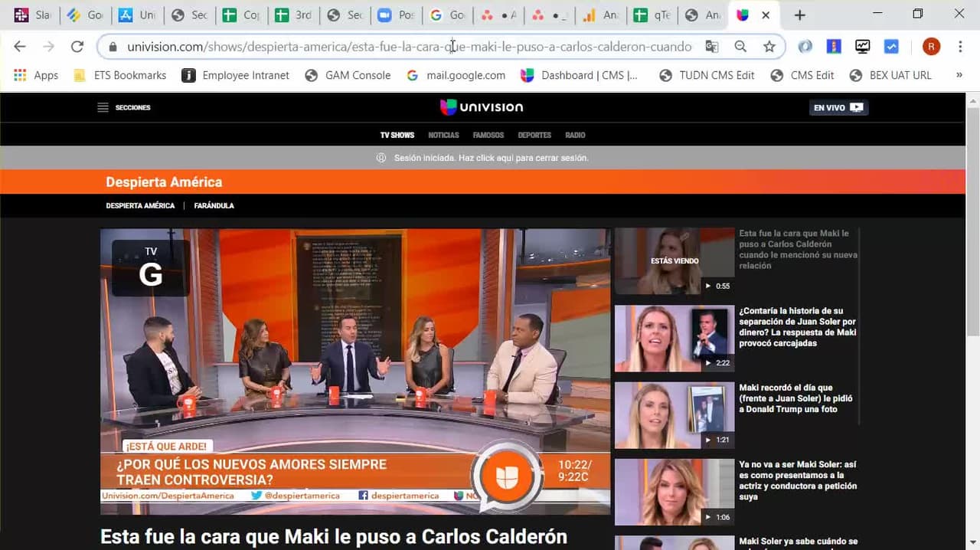The width and height of the screenshot is (980, 550).
Task: Select the Deportes navigation item
Action: [534, 135]
